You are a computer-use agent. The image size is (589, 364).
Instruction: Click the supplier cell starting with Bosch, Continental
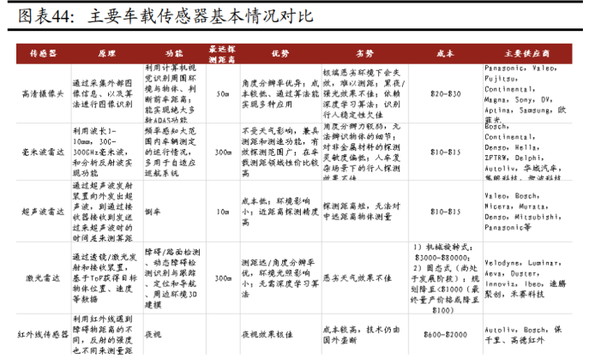pos(523,152)
